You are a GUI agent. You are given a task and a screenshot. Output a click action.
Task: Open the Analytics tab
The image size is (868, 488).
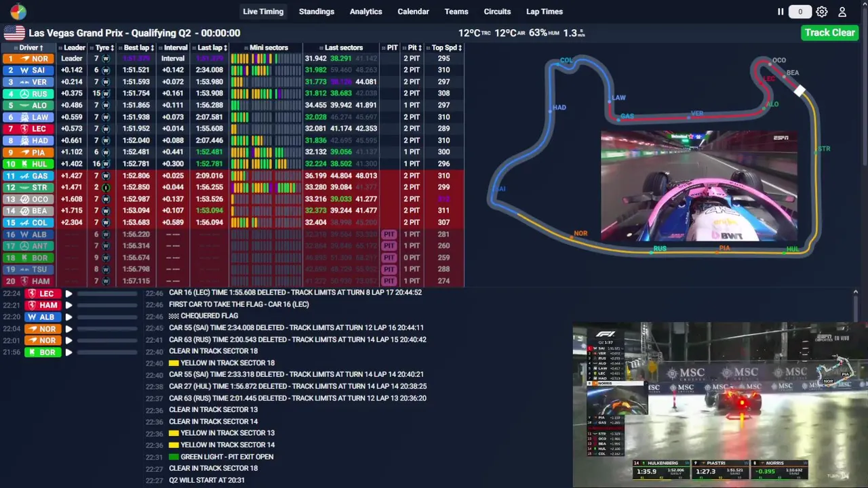tap(366, 12)
